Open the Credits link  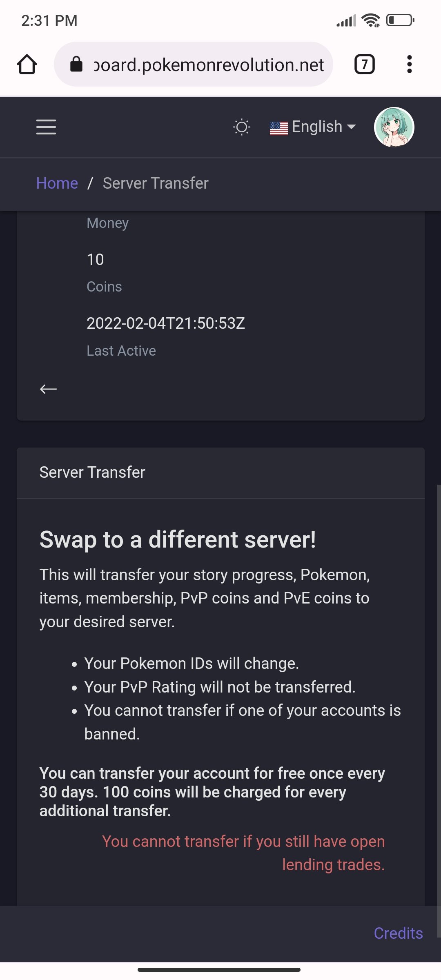(x=398, y=933)
